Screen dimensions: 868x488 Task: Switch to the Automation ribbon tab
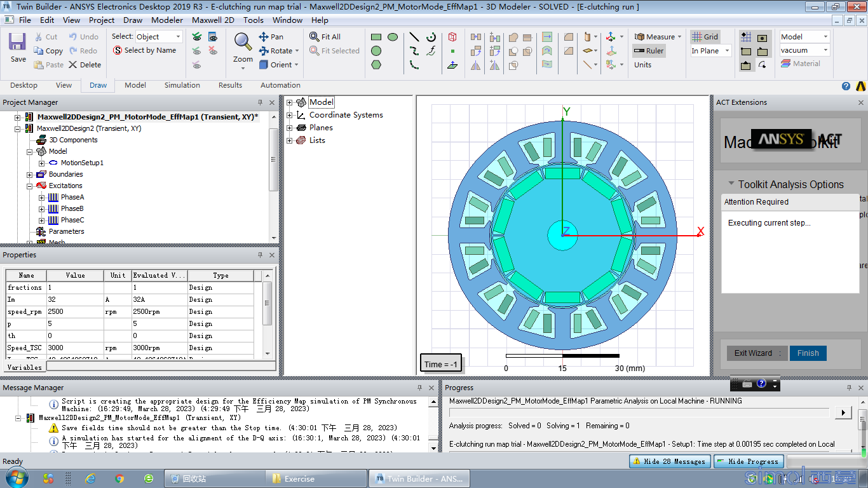pyautogui.click(x=280, y=85)
